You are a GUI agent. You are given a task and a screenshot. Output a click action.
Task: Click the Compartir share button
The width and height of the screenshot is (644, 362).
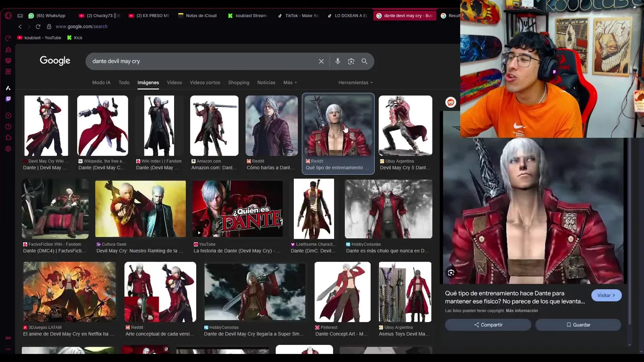[488, 325]
